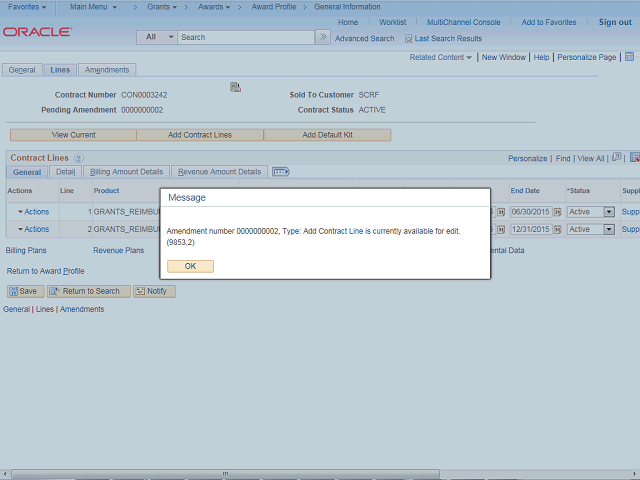Open New Window link
The height and width of the screenshot is (480, 640).
pyautogui.click(x=504, y=57)
